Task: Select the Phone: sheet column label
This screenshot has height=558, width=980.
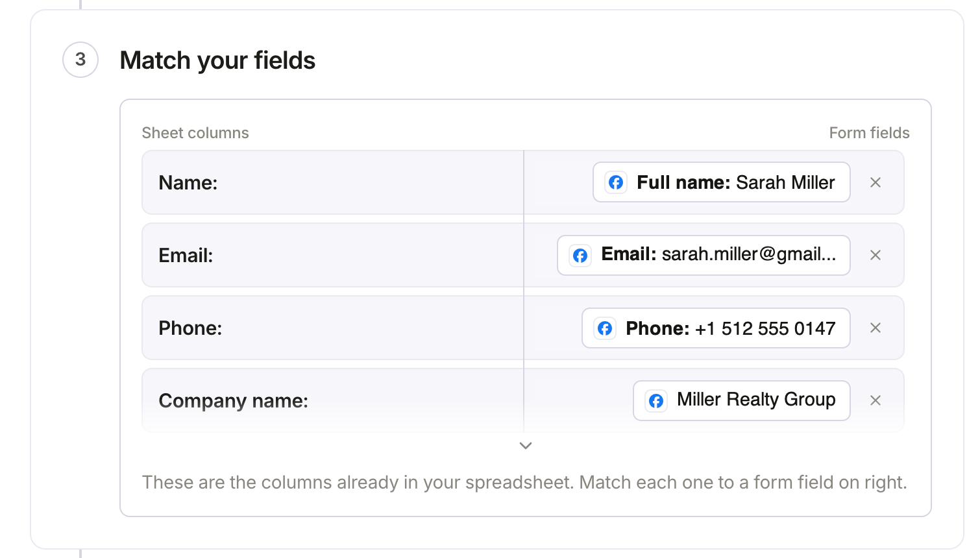Action: [190, 328]
